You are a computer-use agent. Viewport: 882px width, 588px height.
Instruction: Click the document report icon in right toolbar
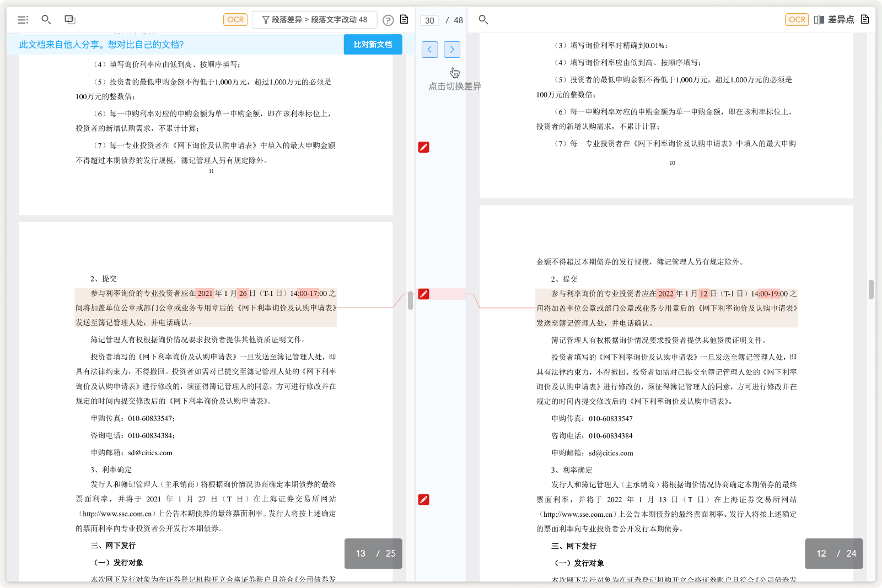pyautogui.click(x=864, y=19)
